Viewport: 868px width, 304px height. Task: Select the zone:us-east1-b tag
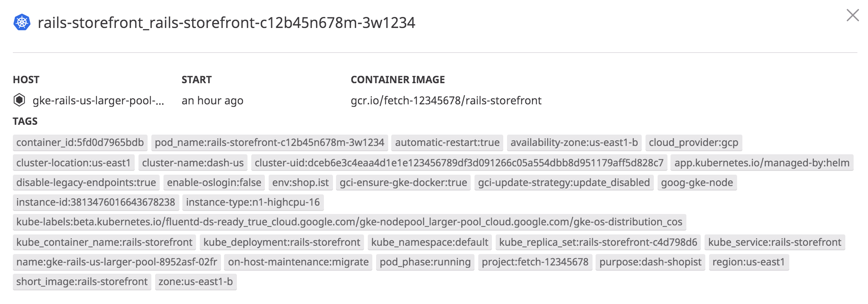click(x=196, y=282)
